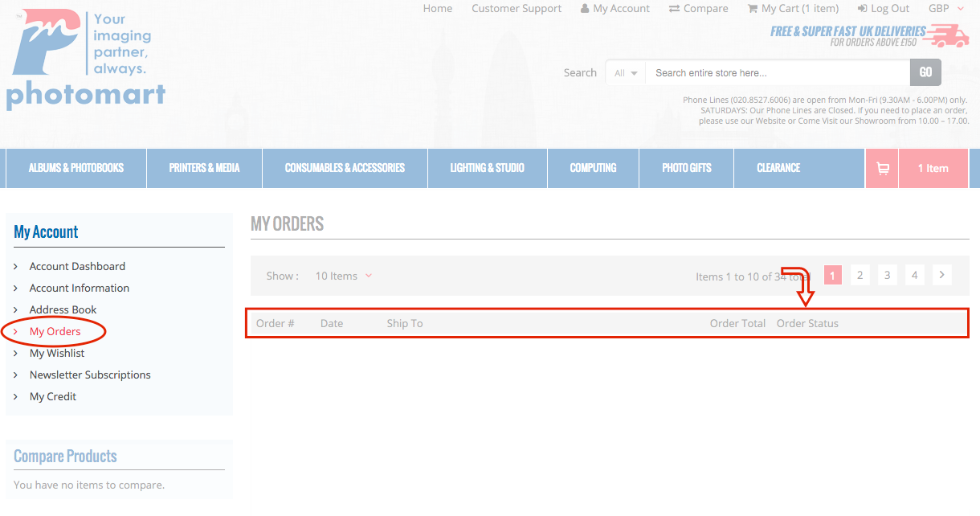This screenshot has height=516, width=980.
Task: Open the Lighting & Studio menu
Action: 487,169
